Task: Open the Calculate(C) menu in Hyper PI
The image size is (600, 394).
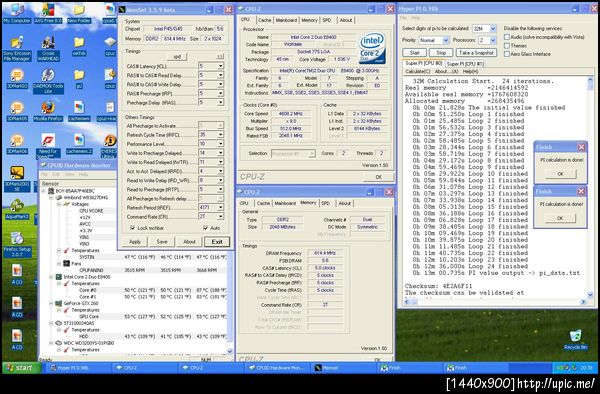Action: (418, 71)
